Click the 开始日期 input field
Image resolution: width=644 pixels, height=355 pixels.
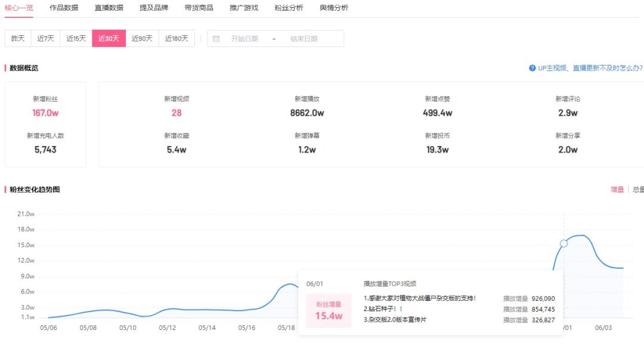click(244, 39)
